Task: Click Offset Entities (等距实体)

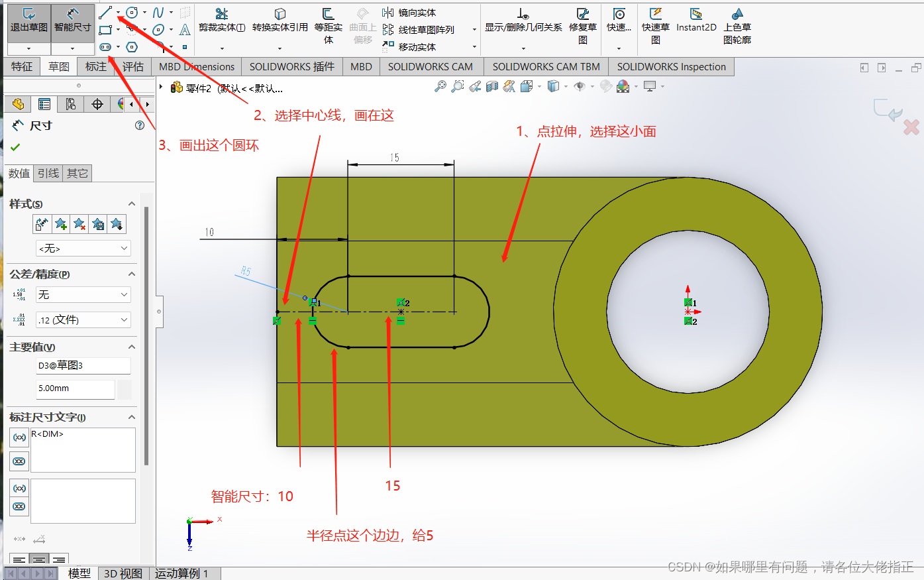Action: click(329, 27)
